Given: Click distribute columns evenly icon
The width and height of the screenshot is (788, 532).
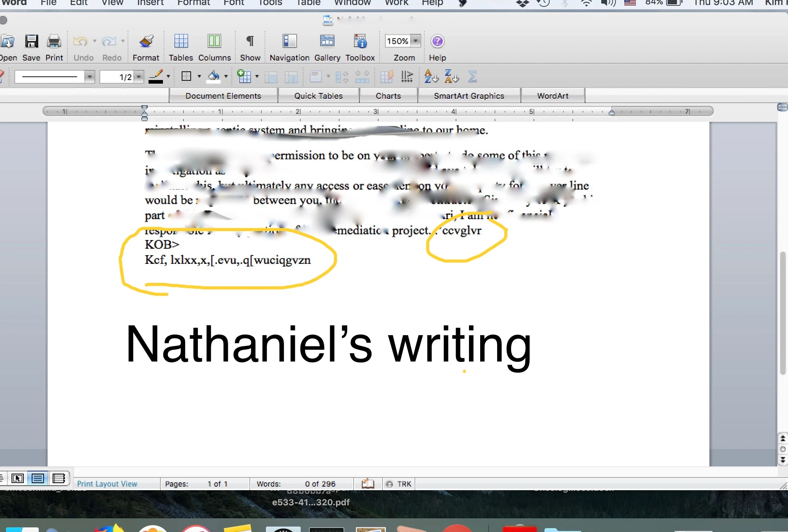Looking at the screenshot, I should pos(362,77).
